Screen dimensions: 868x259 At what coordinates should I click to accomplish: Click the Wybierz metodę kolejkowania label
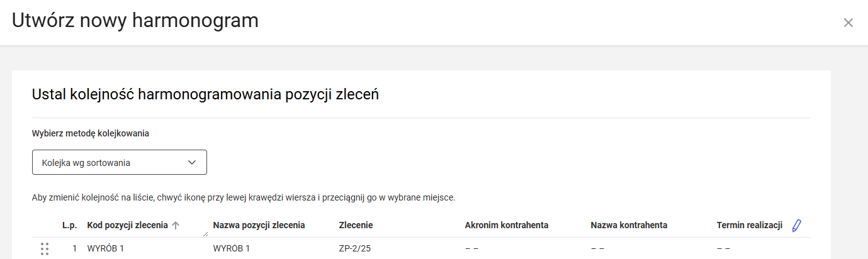(x=91, y=133)
